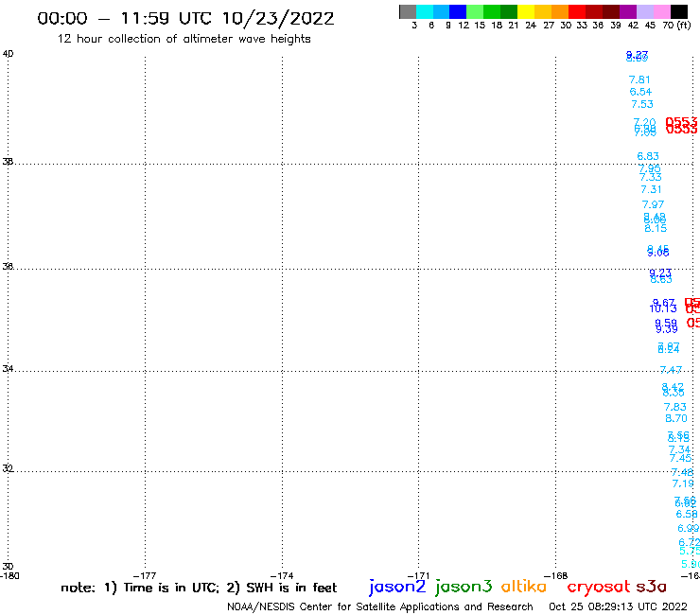Click the green 'jason3' satellite label
The image size is (700, 615).
pos(464,587)
